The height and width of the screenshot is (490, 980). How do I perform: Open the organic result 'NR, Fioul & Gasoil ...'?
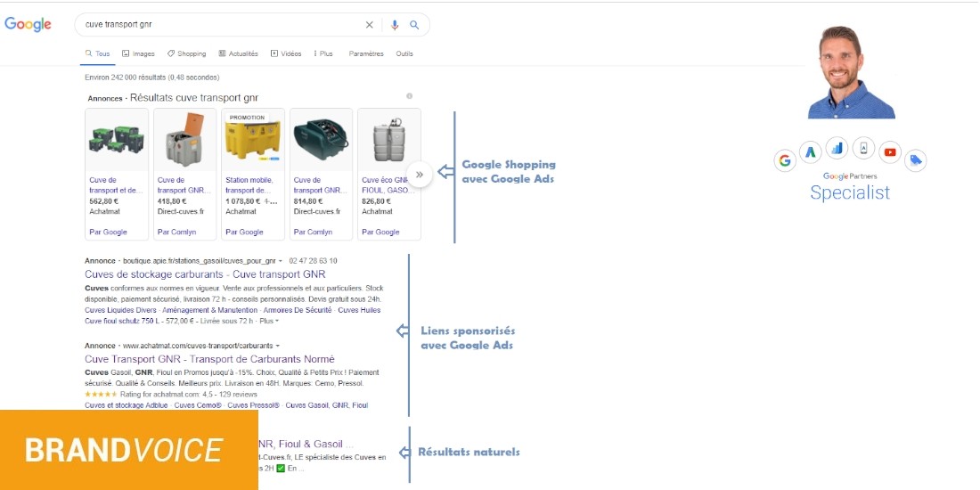click(x=306, y=444)
